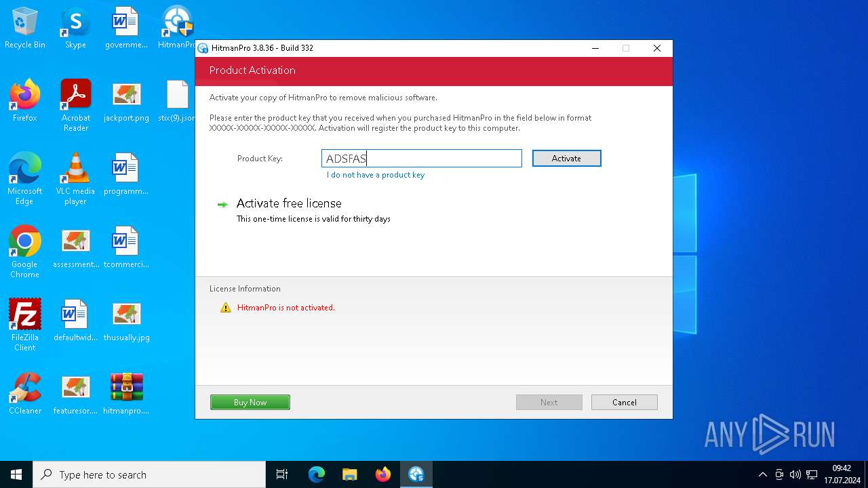Open Edge from the taskbar
The width and height of the screenshot is (868, 488).
coord(317,474)
